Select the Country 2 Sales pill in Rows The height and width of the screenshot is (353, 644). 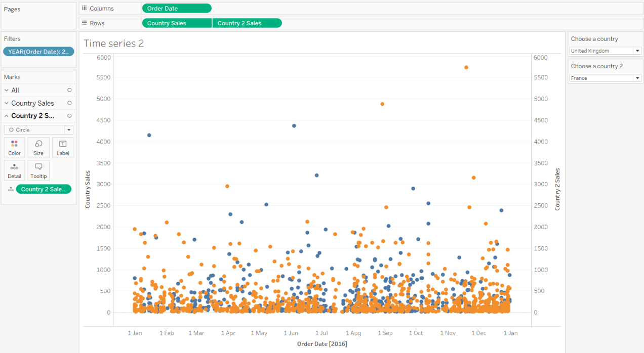tap(247, 23)
